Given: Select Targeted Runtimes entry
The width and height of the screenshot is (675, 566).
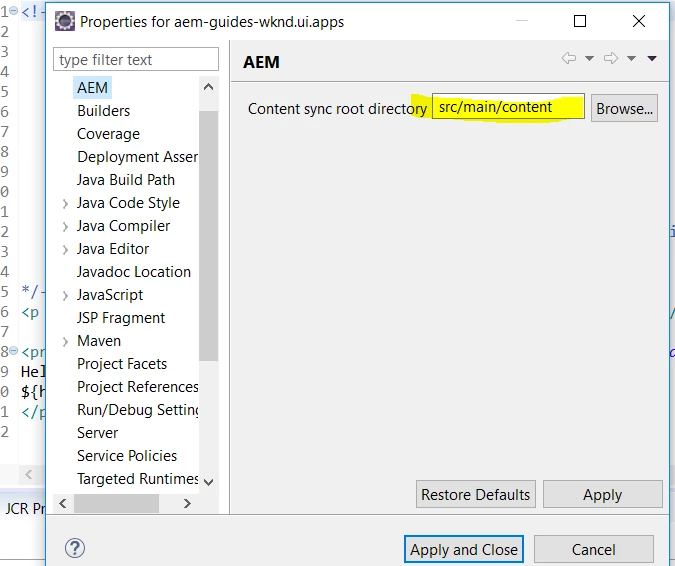Looking at the screenshot, I should coord(138,479).
